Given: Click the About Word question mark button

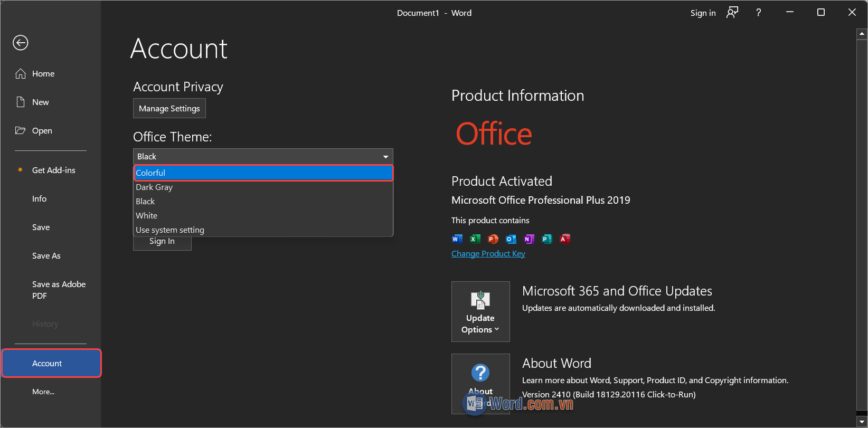Looking at the screenshot, I should coord(480,384).
